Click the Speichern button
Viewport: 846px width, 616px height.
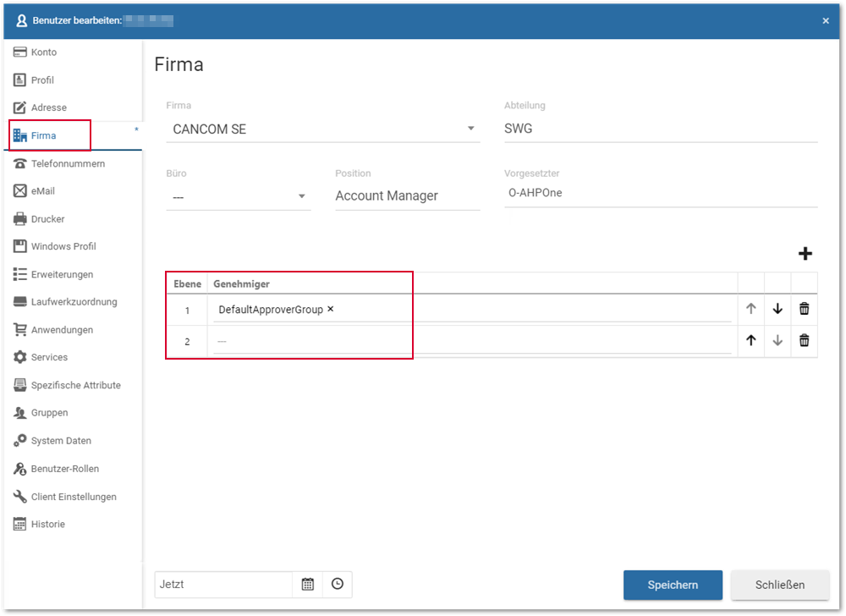[673, 585]
